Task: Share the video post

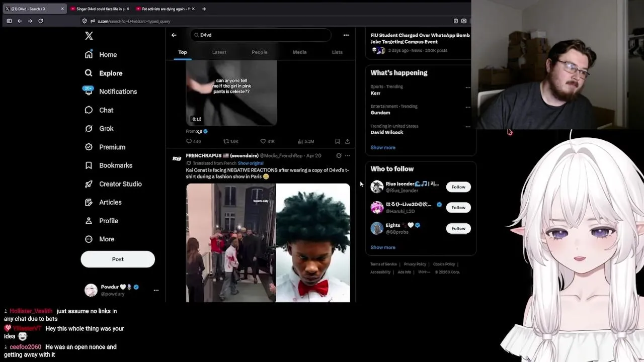Action: (347, 141)
